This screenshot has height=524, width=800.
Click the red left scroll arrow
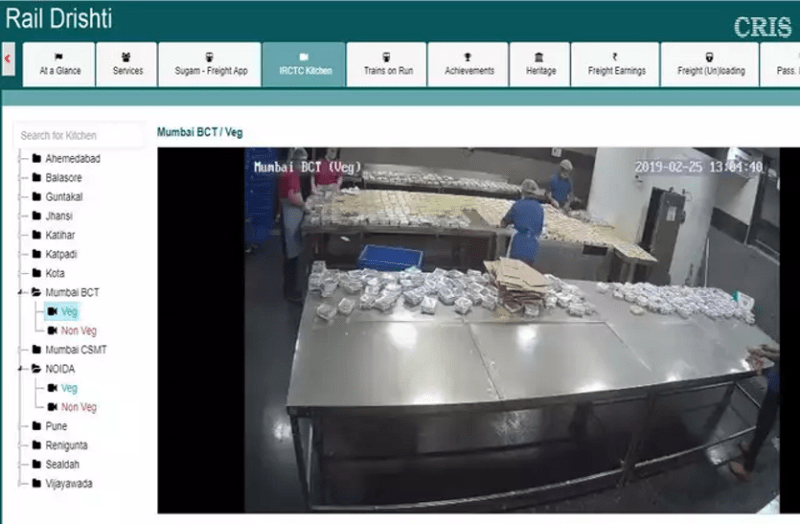[x=8, y=59]
